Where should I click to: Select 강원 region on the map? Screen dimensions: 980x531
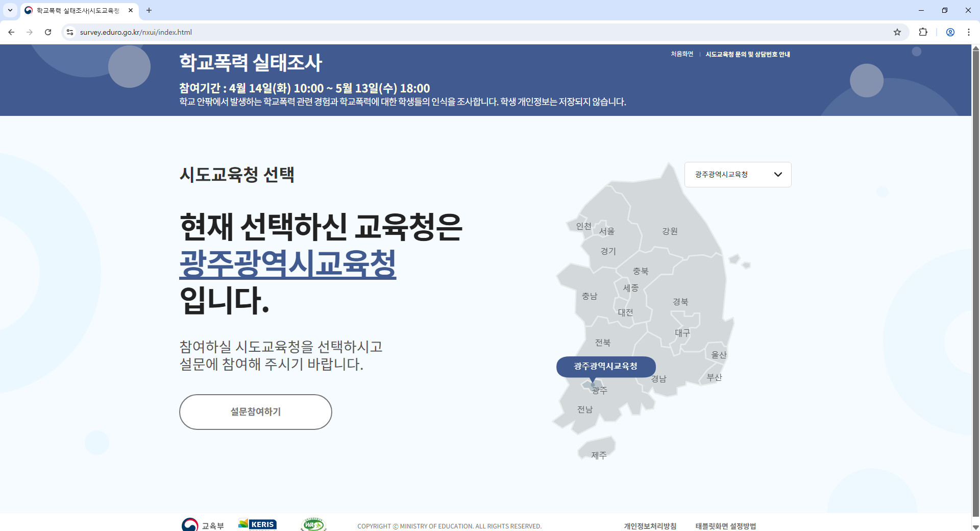[x=670, y=231]
